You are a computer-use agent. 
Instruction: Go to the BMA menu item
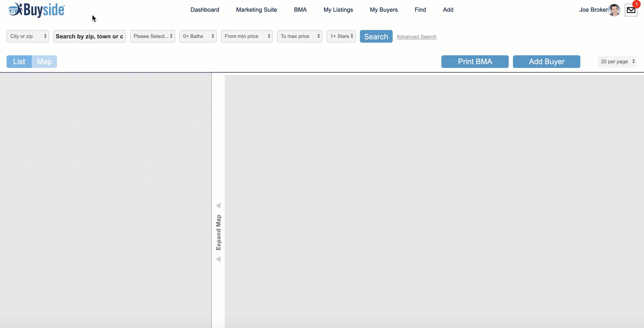[300, 10]
